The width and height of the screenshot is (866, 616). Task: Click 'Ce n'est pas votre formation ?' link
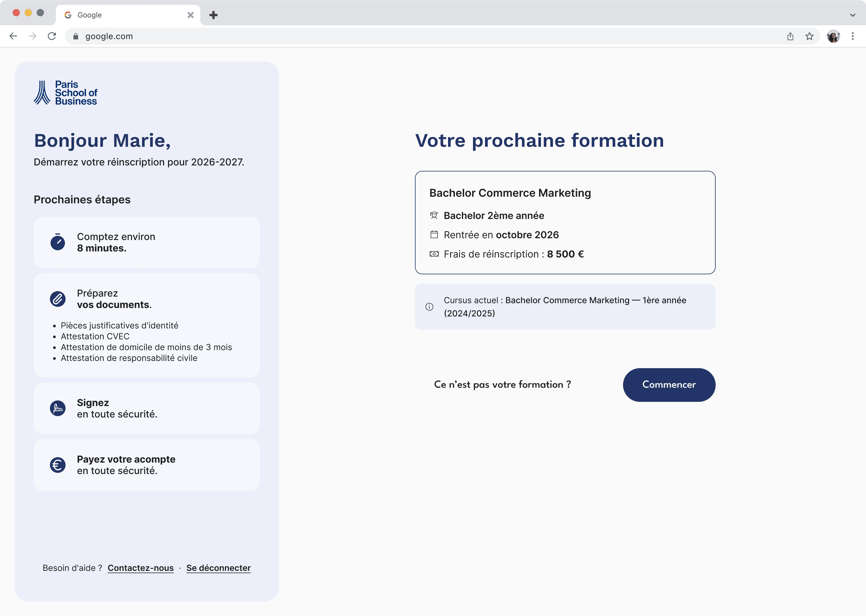502,385
